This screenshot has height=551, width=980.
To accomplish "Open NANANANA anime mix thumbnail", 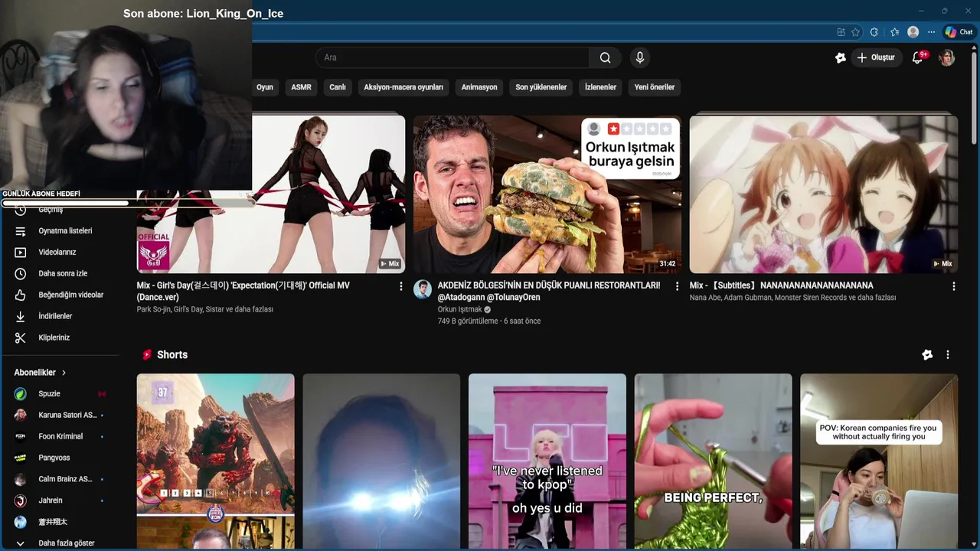I will pyautogui.click(x=824, y=194).
